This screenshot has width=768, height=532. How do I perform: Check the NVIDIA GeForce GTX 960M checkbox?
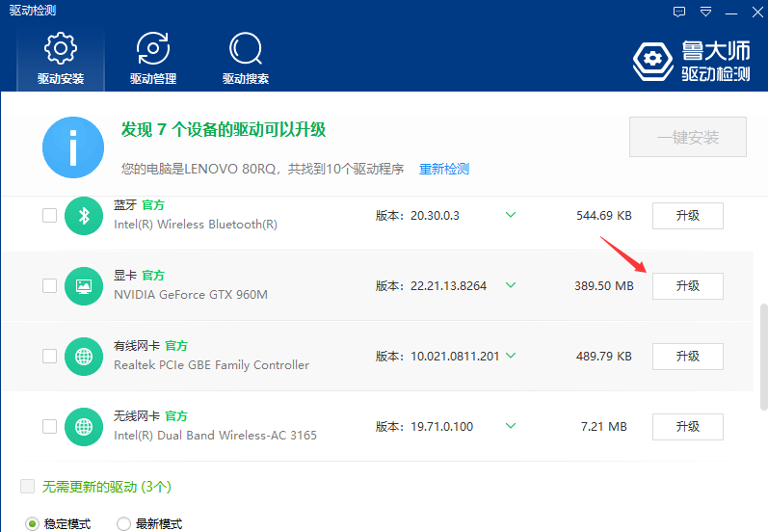coord(49,286)
